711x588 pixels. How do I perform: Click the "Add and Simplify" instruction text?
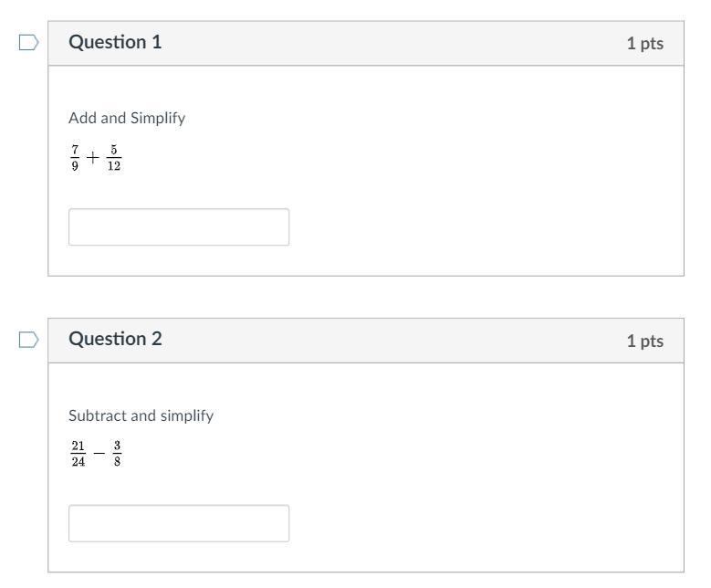(x=127, y=119)
